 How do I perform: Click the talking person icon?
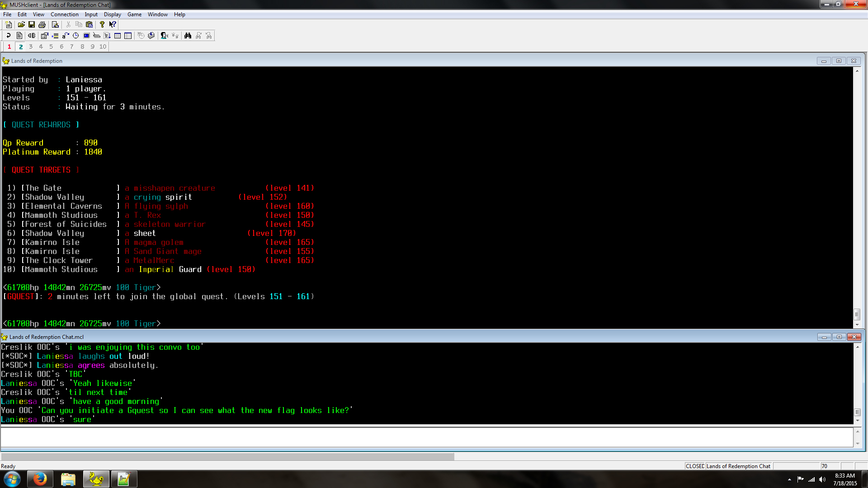point(165,36)
